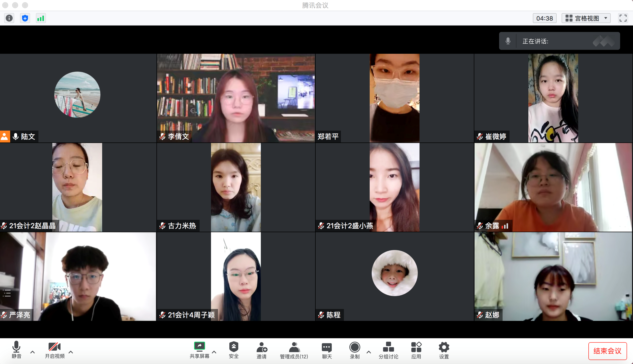Image resolution: width=633 pixels, height=364 pixels.
Task: Click the blue security shield icon
Action: (x=25, y=18)
